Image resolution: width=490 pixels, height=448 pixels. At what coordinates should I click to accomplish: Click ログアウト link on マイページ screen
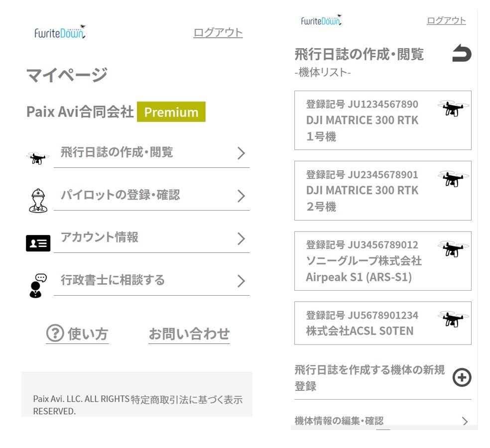click(218, 32)
